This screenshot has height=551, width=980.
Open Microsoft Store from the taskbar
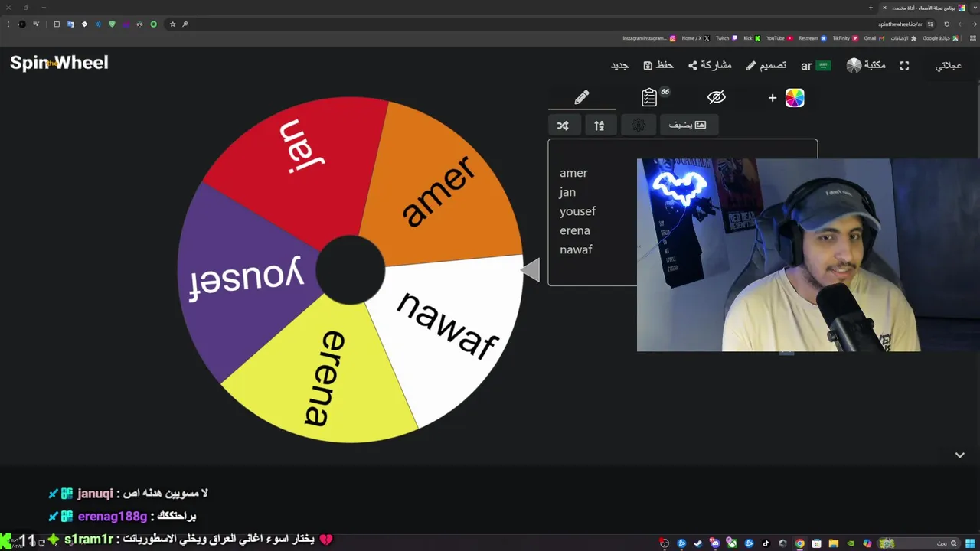pos(816,543)
